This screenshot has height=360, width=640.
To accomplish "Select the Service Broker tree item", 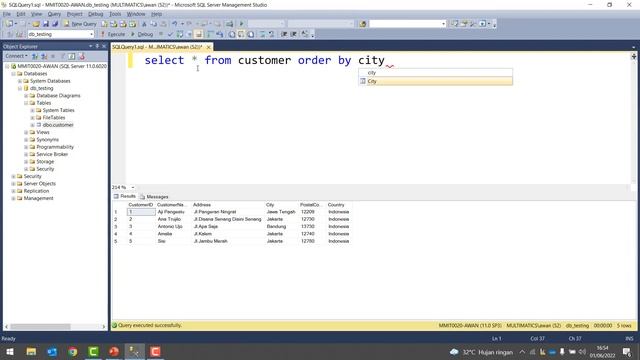I will 52,154.
